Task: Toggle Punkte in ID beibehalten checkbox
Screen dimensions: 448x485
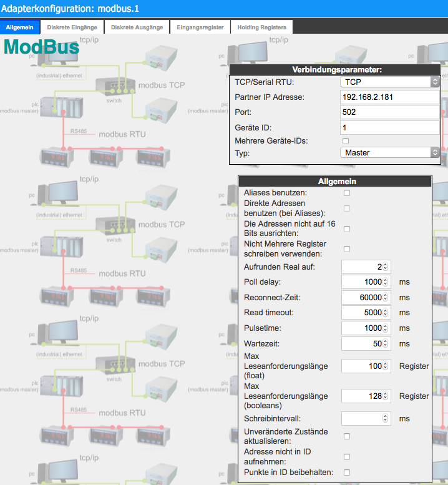Action: pyautogui.click(x=347, y=473)
